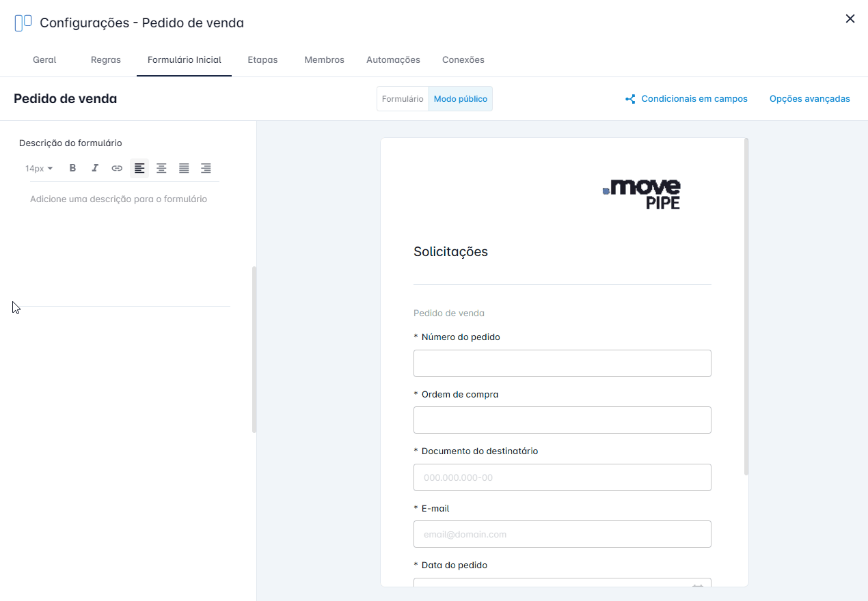This screenshot has height=601, width=868.
Task: Switch to the Geral tab
Action: click(44, 60)
